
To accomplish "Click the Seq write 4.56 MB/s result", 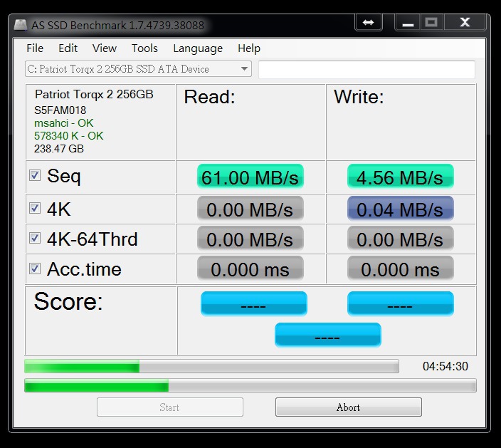I will click(401, 177).
